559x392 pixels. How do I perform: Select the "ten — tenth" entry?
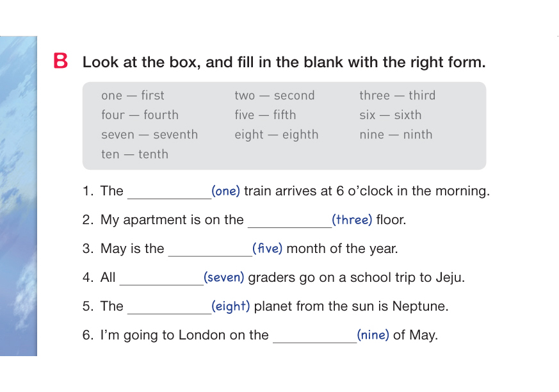click(134, 154)
